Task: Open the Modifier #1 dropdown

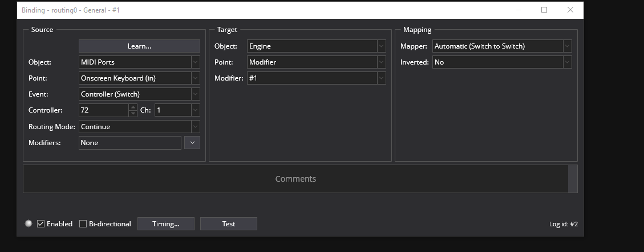Action: click(x=317, y=78)
